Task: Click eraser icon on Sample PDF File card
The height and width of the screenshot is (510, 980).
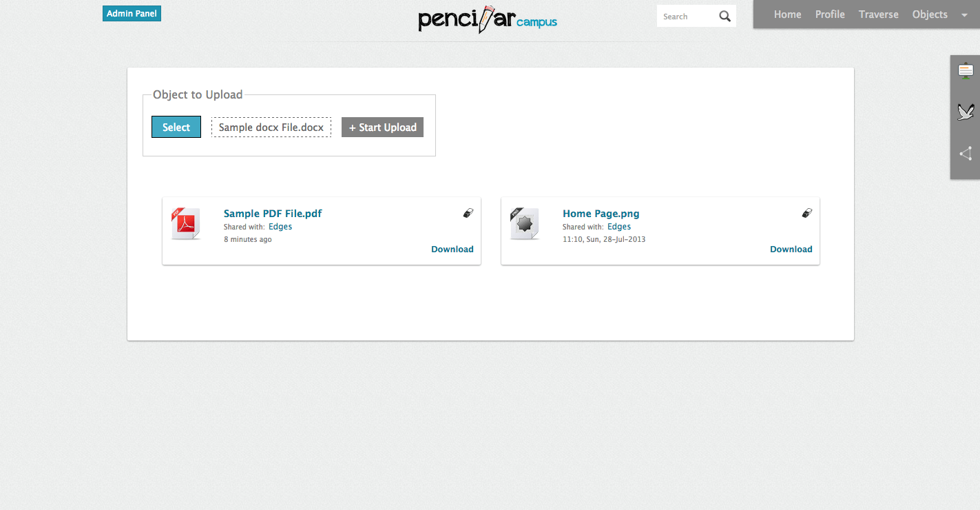Action: coord(468,214)
